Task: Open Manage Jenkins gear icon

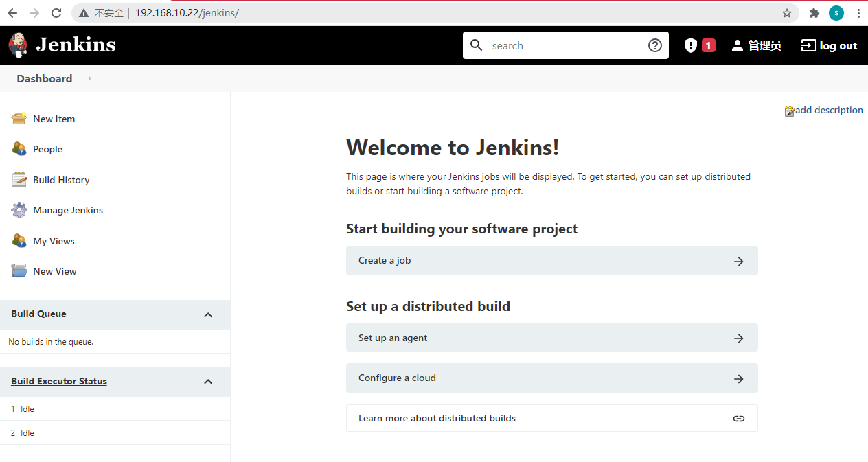Action: 19,210
